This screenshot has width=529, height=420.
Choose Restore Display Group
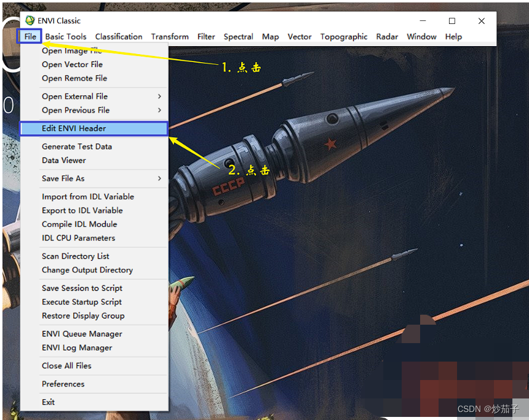click(x=93, y=316)
